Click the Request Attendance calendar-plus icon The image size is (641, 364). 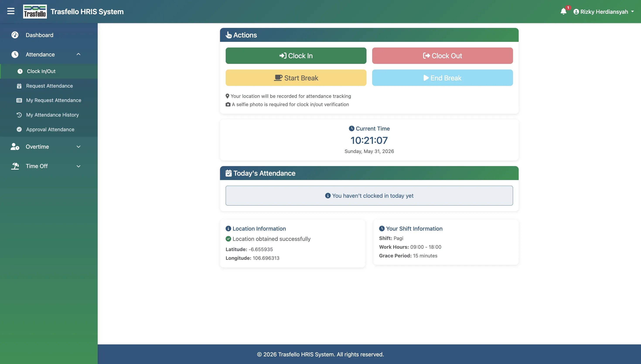coord(19,86)
